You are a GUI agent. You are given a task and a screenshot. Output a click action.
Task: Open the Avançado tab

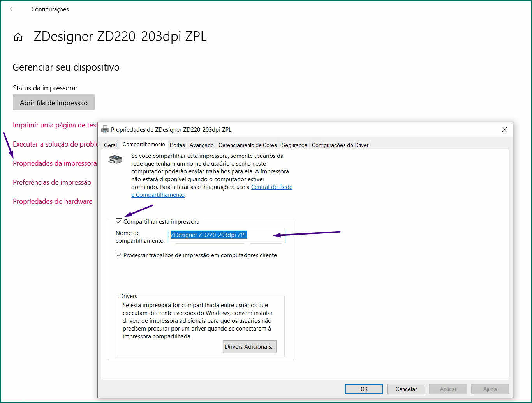coord(201,145)
